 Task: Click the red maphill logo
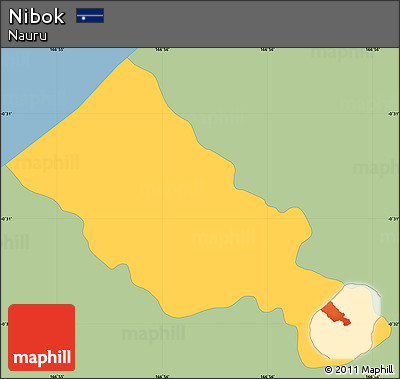point(42,337)
